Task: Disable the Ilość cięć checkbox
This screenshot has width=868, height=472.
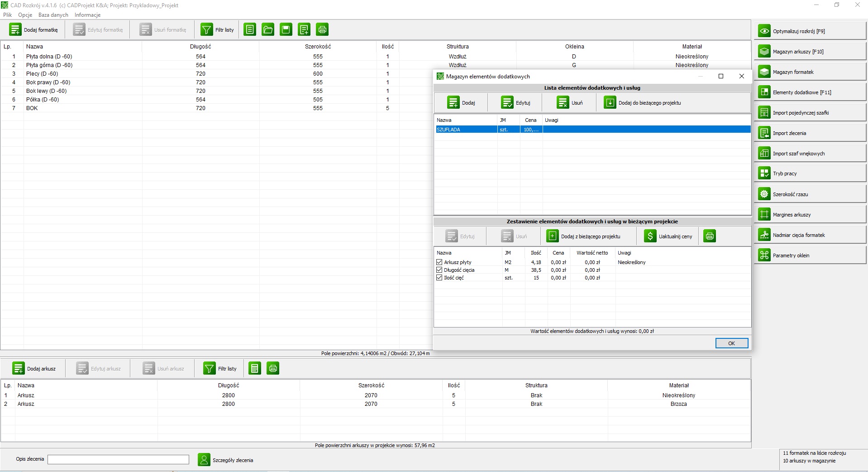Action: coord(439,278)
